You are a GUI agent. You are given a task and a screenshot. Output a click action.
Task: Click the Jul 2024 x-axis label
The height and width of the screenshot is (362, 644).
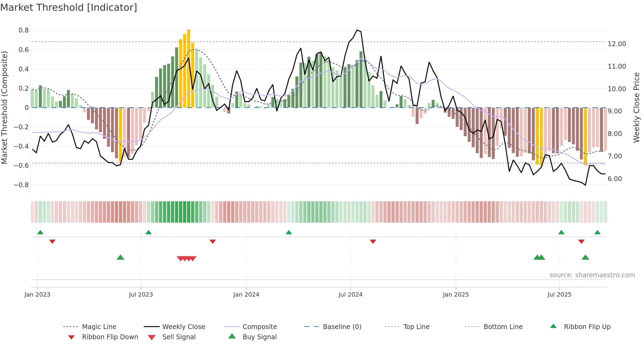point(350,294)
